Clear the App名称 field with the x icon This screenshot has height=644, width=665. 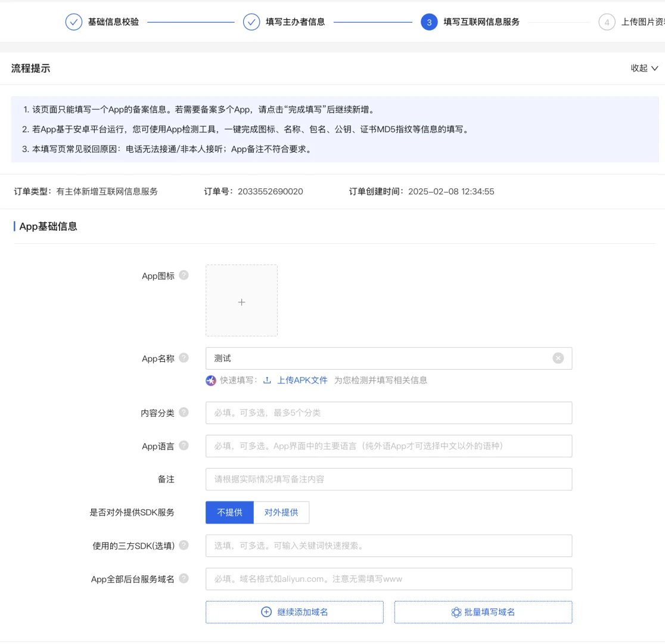[x=558, y=357]
